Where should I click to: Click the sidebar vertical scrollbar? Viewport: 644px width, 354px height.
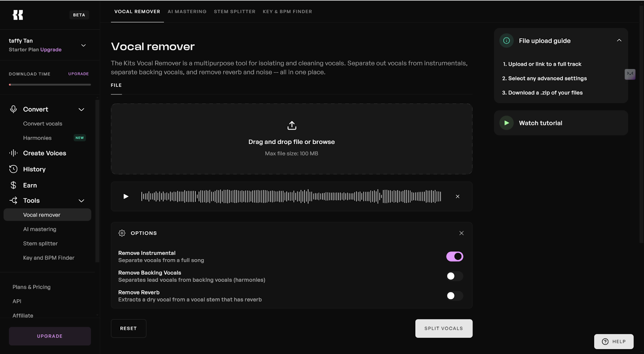(x=97, y=181)
